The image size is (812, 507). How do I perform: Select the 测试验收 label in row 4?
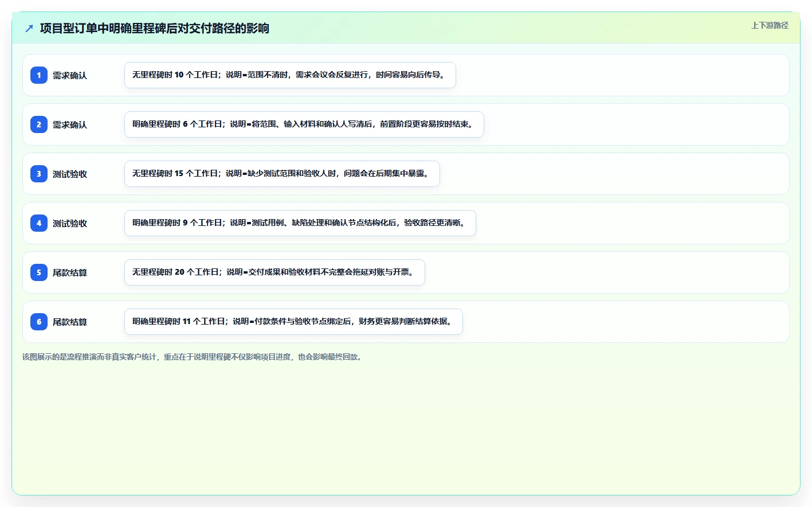click(70, 224)
